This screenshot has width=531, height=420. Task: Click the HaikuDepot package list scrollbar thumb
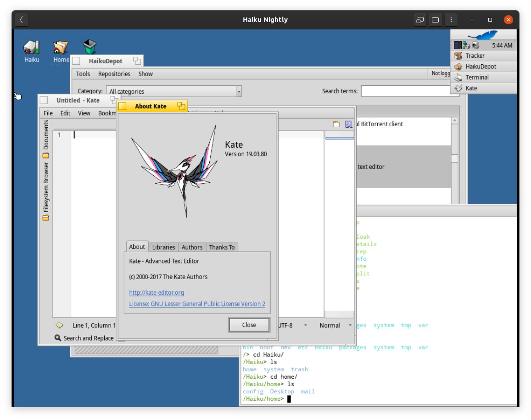pos(454,158)
